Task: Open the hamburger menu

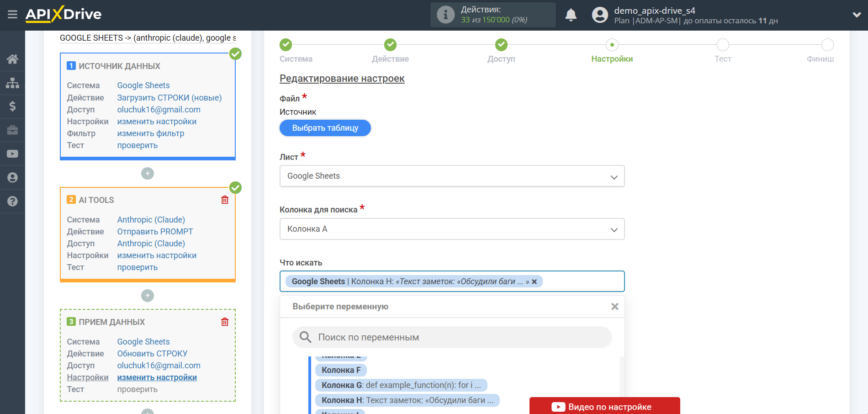Action: [12, 15]
